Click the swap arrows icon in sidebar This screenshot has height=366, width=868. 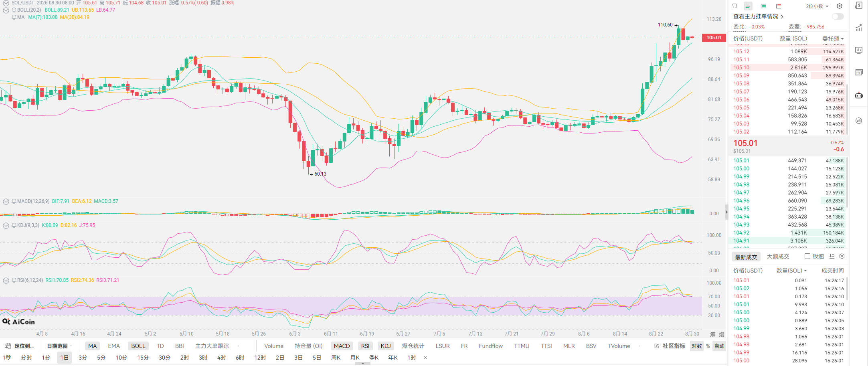point(858,121)
